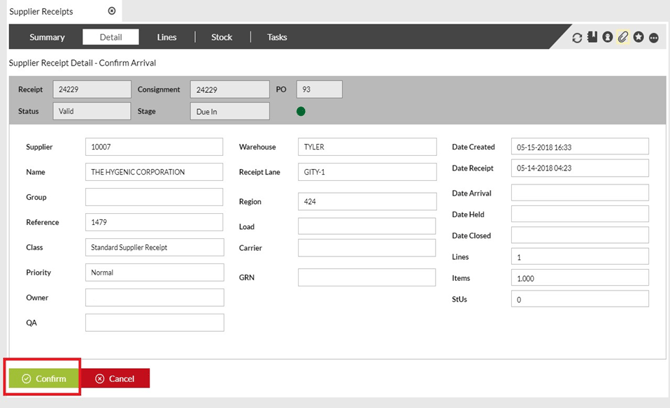Click into the Date Arrival field

[579, 192]
